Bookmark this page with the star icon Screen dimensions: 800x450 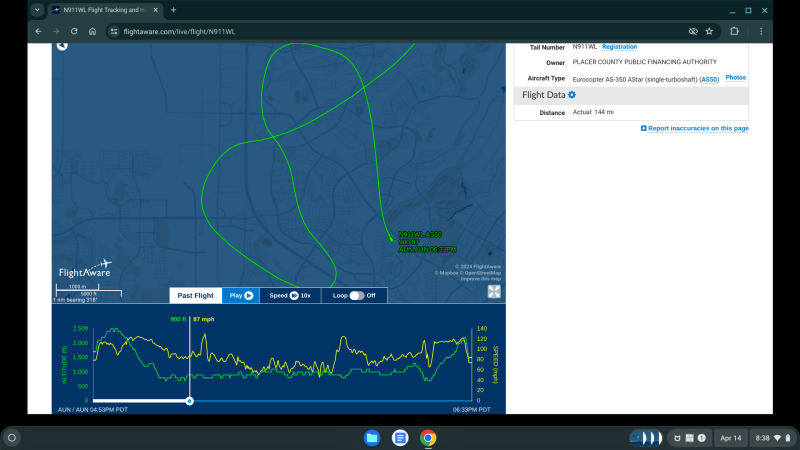(709, 31)
